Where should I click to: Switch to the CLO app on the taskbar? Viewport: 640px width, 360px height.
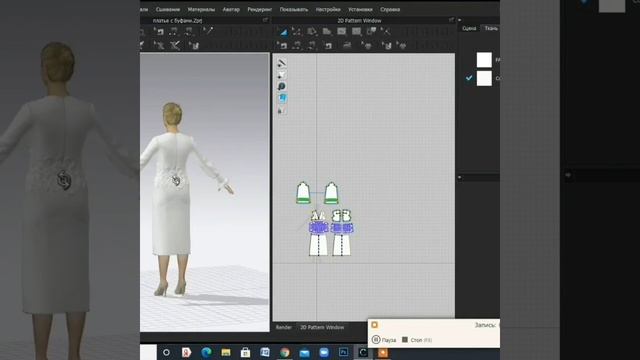363,352
